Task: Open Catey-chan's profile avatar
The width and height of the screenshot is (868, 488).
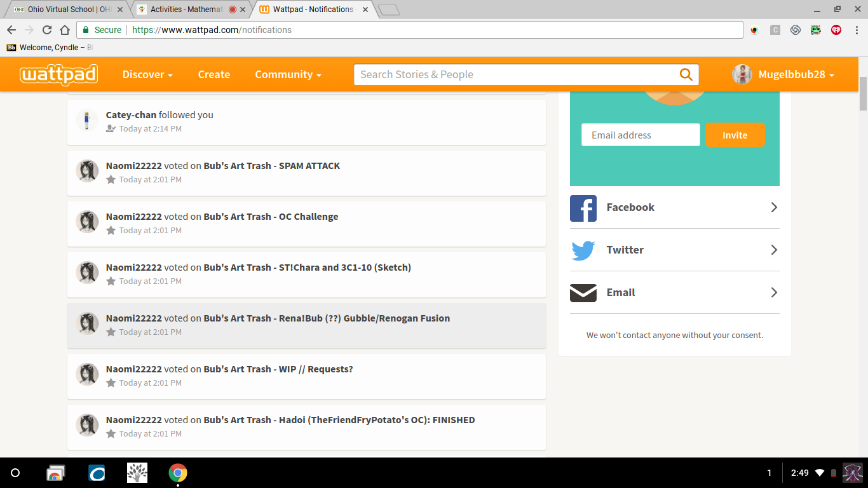Action: pos(87,121)
